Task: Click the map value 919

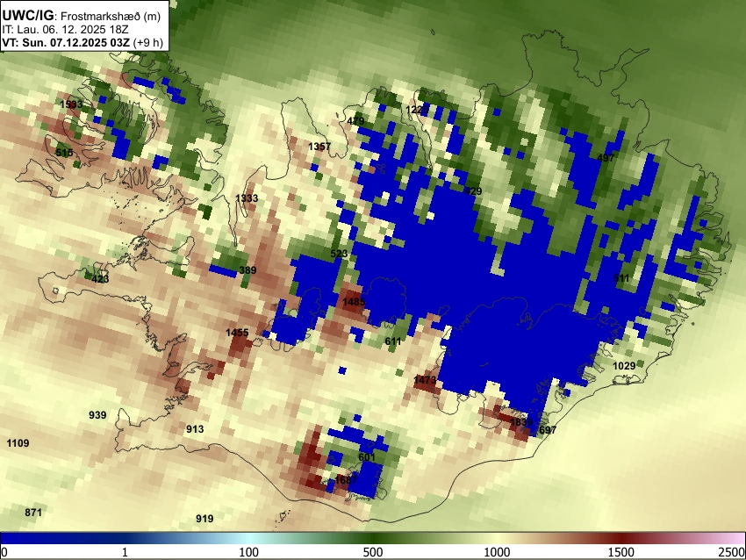Action: click(204, 519)
